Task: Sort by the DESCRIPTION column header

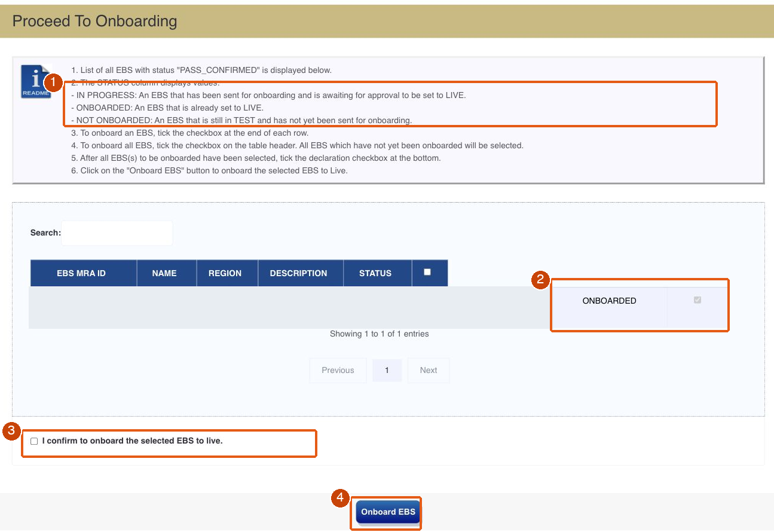Action: pyautogui.click(x=301, y=273)
